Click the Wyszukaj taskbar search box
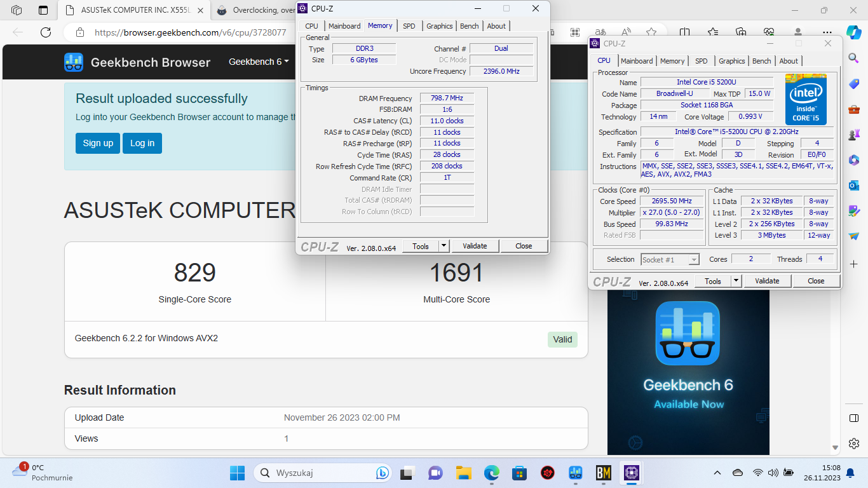Image resolution: width=868 pixels, height=488 pixels. click(324, 473)
